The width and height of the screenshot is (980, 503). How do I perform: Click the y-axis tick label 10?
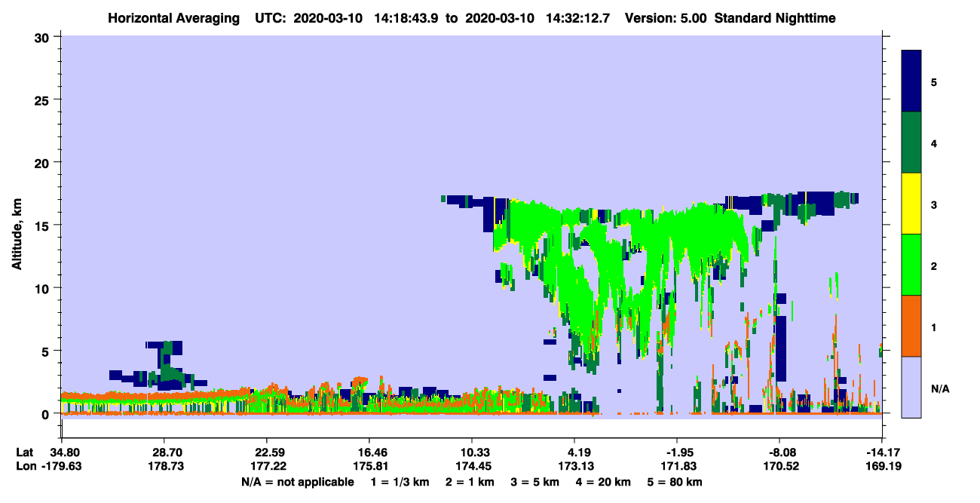[44, 288]
